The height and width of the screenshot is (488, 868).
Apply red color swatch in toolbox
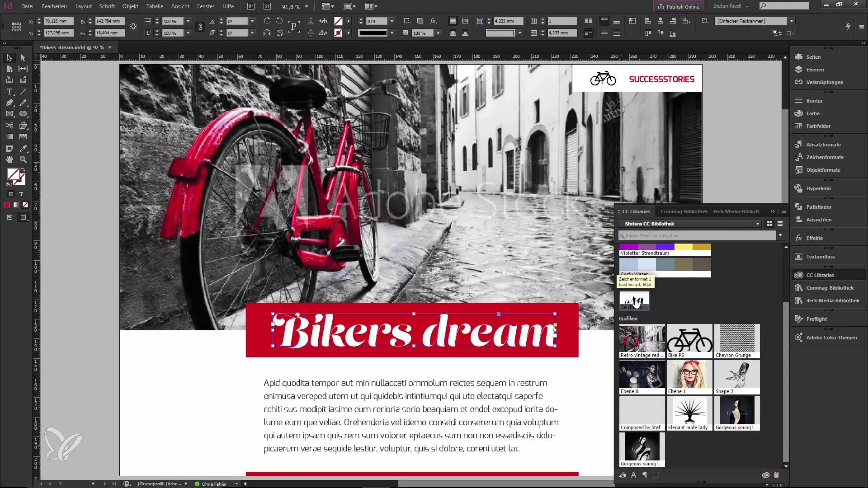tap(7, 205)
